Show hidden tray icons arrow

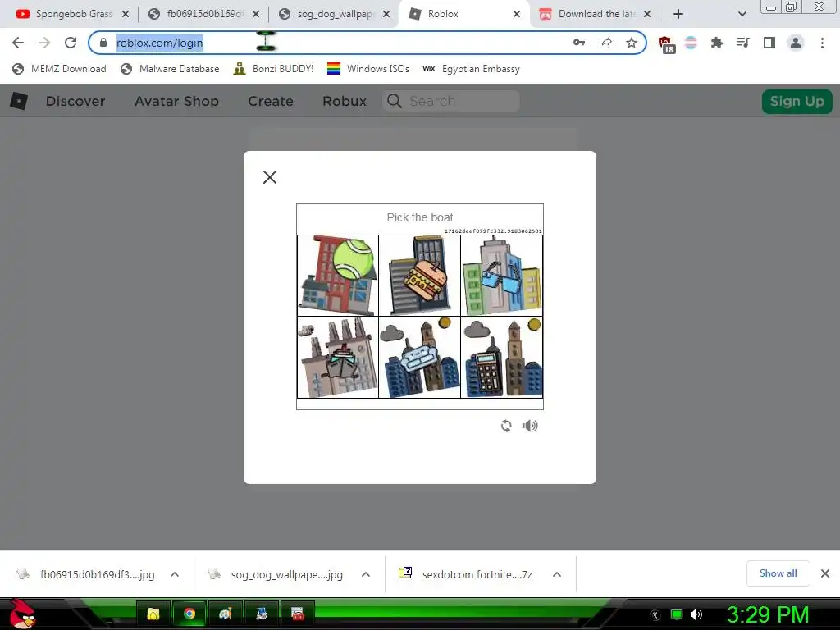(655, 615)
